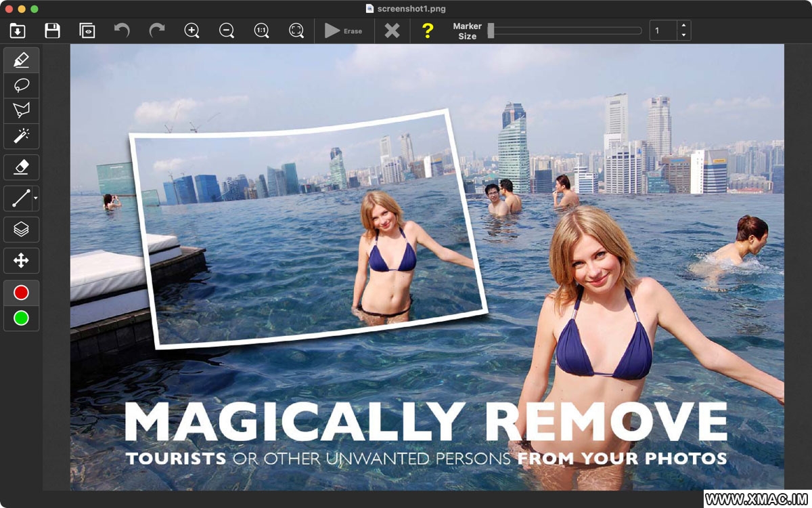Select the Move tool with four arrows
Screen dimensions: 812x508
click(22, 260)
